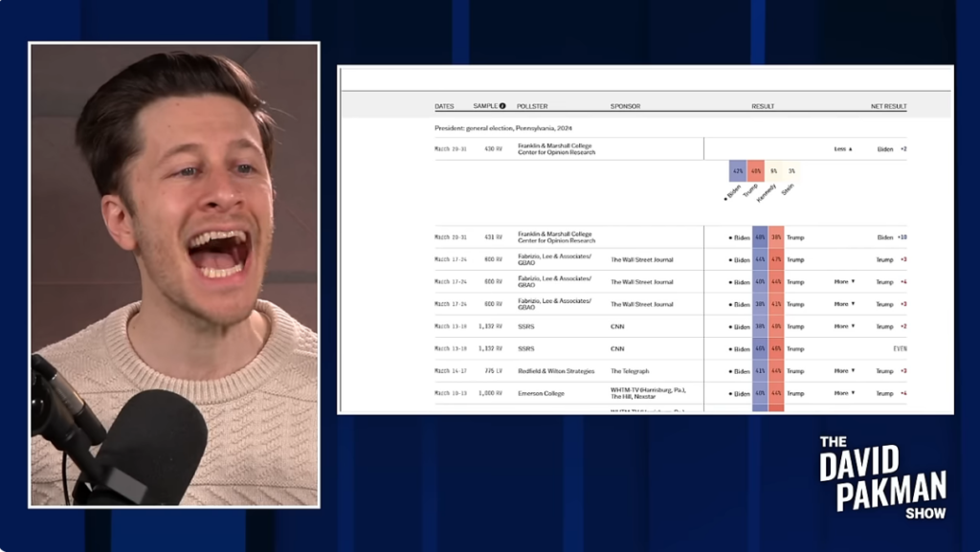Open the Redfield & Wilton Strategies link
This screenshot has height=552, width=980.
coord(556,371)
